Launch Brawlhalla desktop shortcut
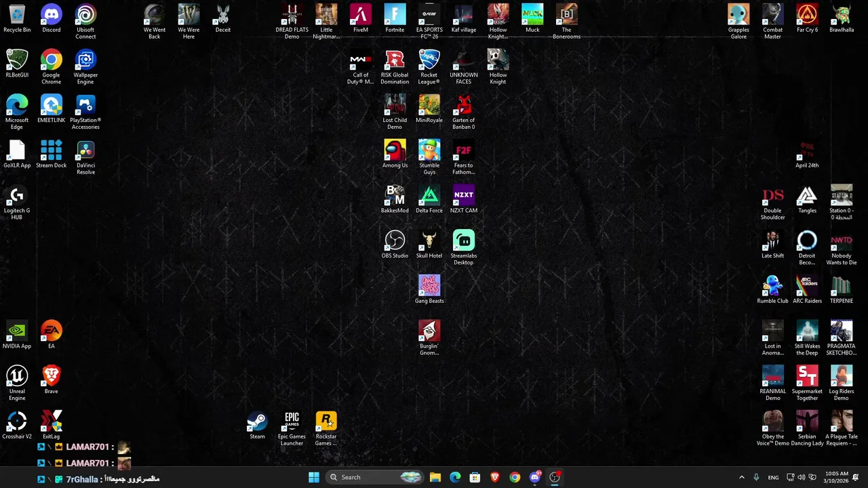868x488 pixels. click(842, 19)
